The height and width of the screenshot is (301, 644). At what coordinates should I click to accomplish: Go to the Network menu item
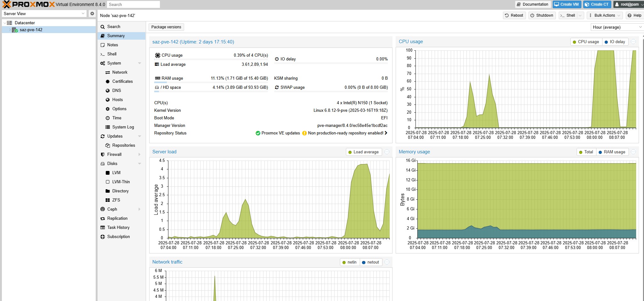point(120,72)
